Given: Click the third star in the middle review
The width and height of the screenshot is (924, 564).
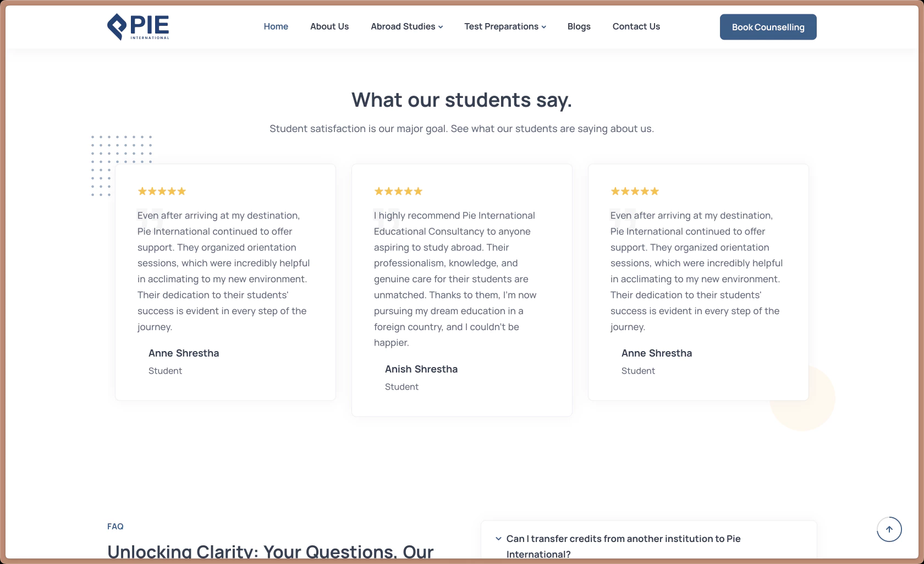Looking at the screenshot, I should pyautogui.click(x=398, y=191).
